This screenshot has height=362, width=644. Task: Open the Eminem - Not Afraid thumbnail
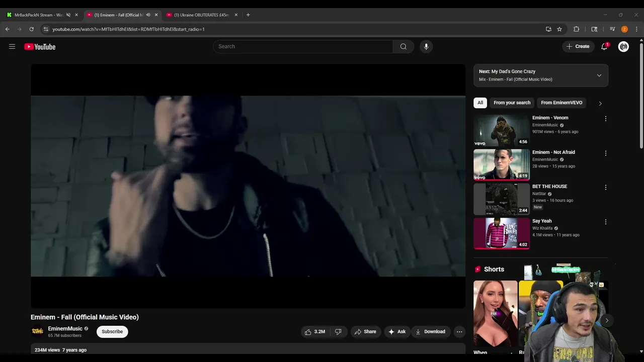[502, 164]
